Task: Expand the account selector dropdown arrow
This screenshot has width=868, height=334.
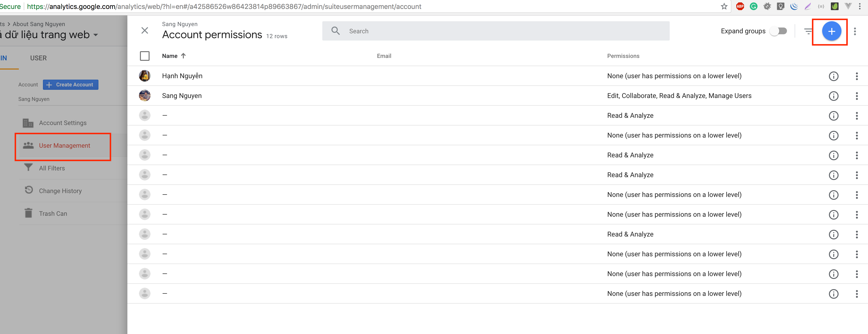Action: 96,35
